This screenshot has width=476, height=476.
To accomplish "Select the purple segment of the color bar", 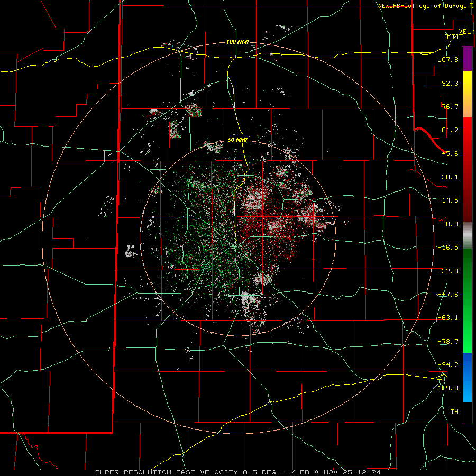I will [x=467, y=59].
